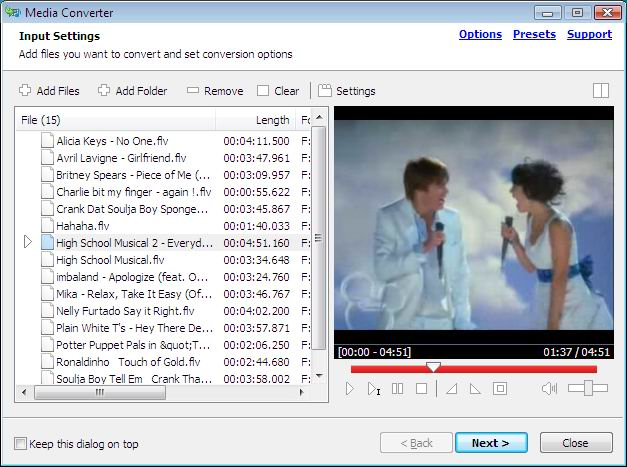Select Crank Dat Soulja Boy Sponge row

163,209
